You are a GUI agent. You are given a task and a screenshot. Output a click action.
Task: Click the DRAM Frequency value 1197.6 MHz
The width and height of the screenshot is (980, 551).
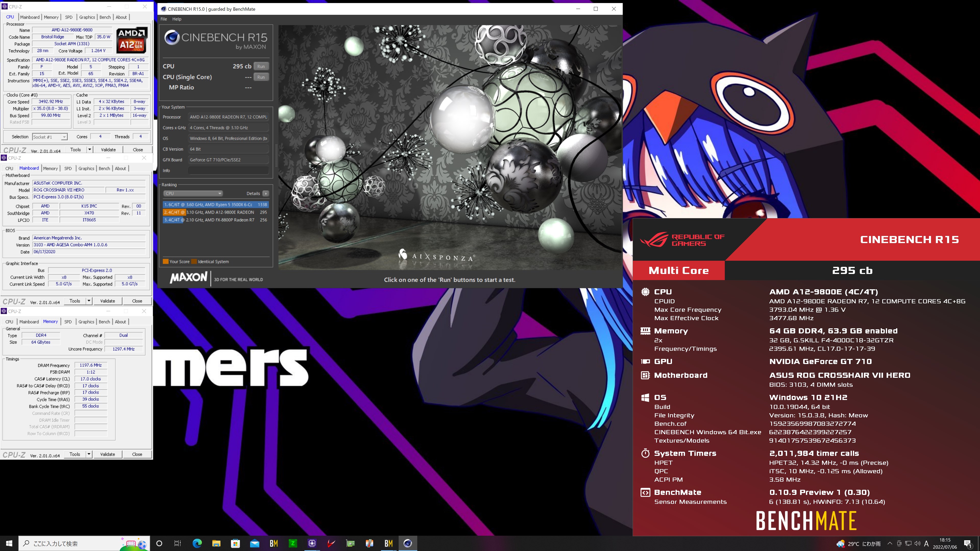(x=91, y=365)
